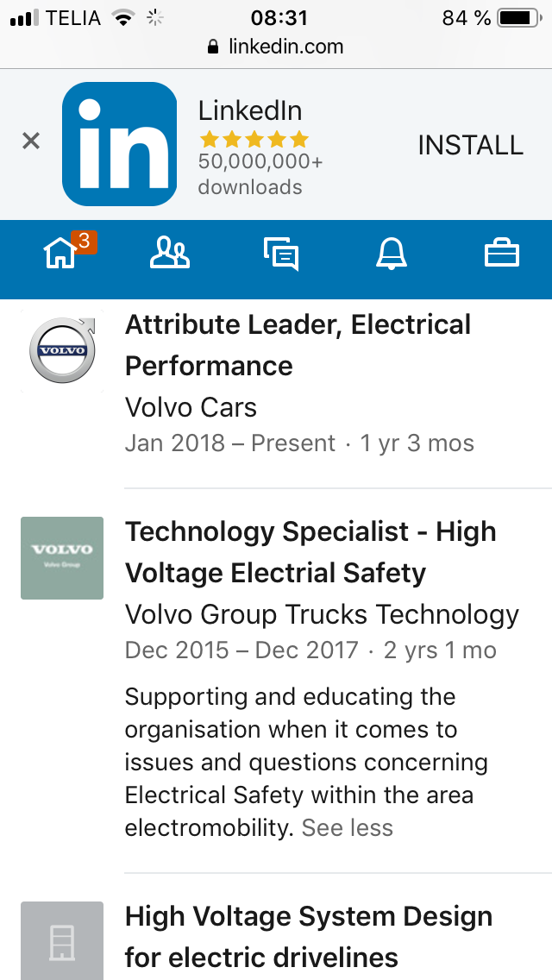Tap the linkedin.com address bar
This screenshot has width=552, height=980.
pos(276,47)
